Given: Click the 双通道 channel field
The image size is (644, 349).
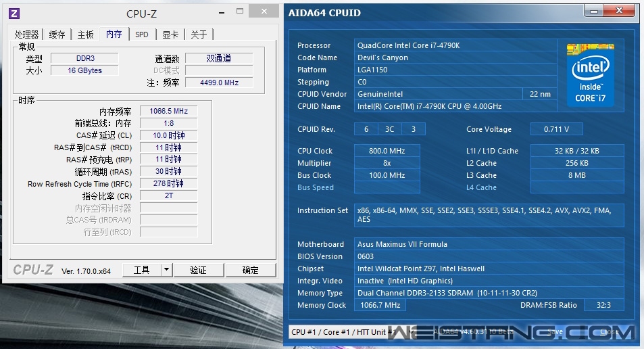Looking at the screenshot, I should 219,58.
